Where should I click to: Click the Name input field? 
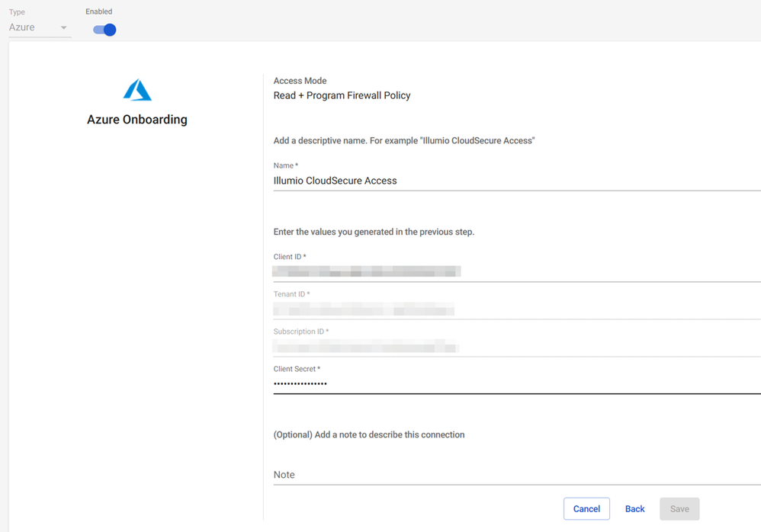pos(516,181)
